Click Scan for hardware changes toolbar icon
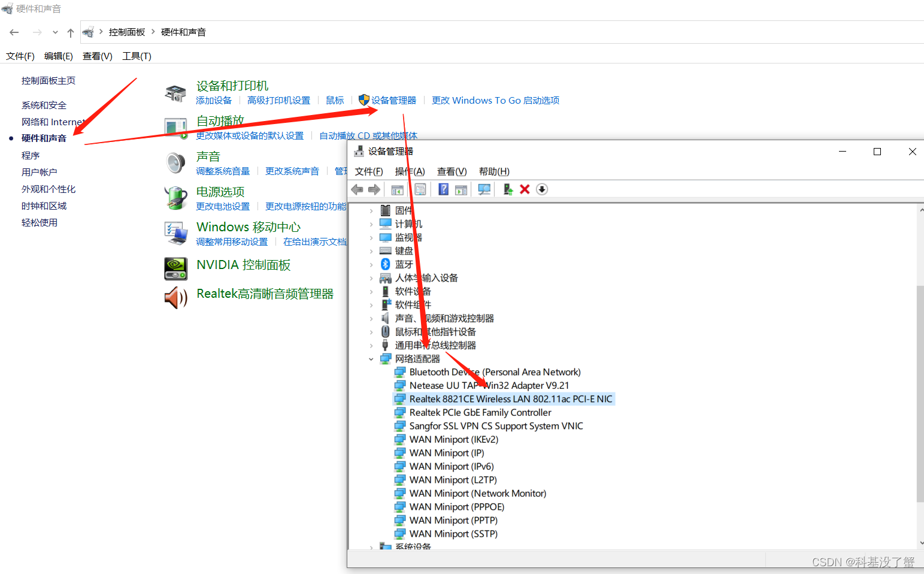924x574 pixels. tap(484, 189)
